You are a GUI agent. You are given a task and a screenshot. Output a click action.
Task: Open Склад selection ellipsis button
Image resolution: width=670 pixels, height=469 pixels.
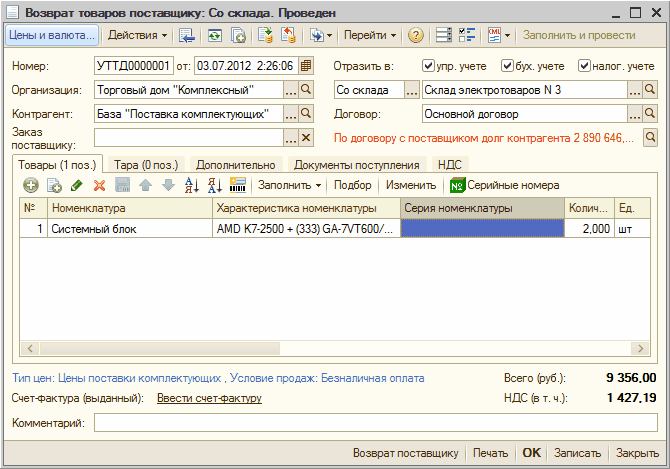tap(635, 90)
